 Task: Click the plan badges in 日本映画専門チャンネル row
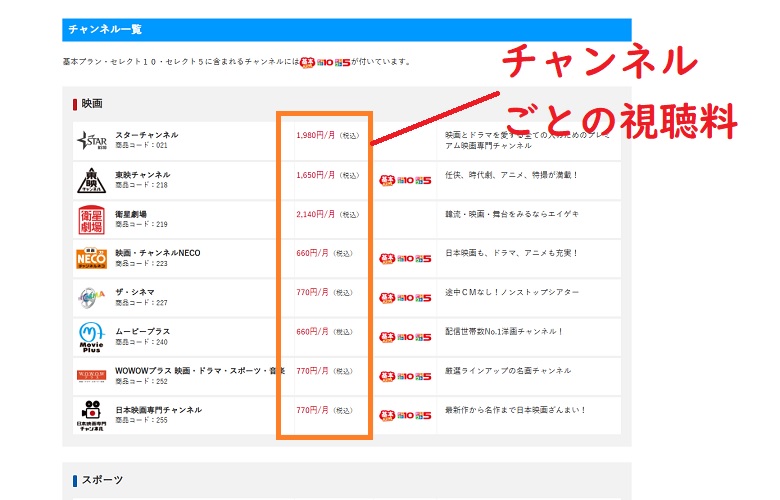(x=405, y=415)
